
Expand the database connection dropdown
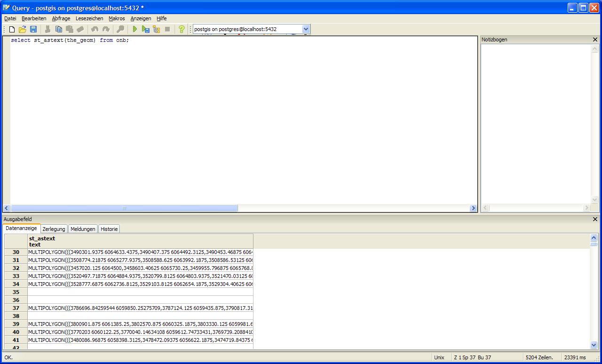click(x=306, y=29)
